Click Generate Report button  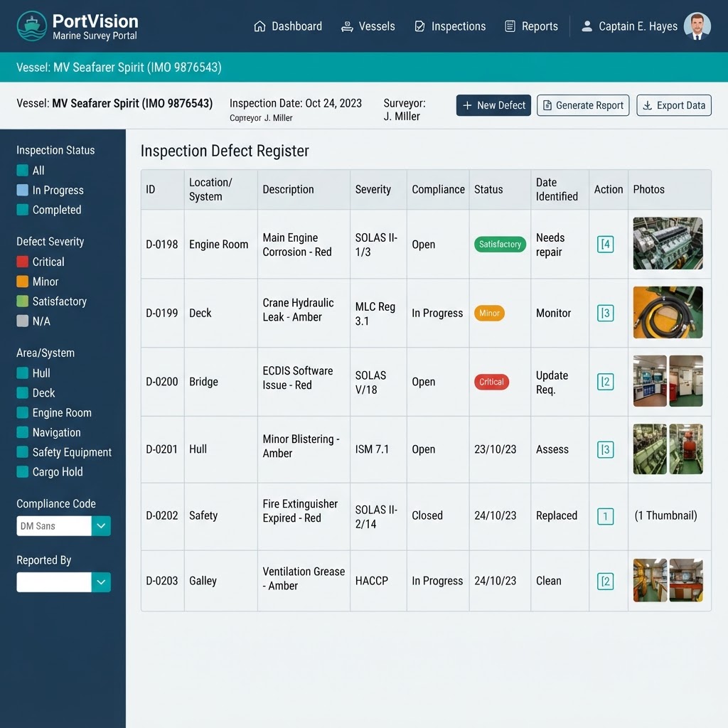point(583,105)
